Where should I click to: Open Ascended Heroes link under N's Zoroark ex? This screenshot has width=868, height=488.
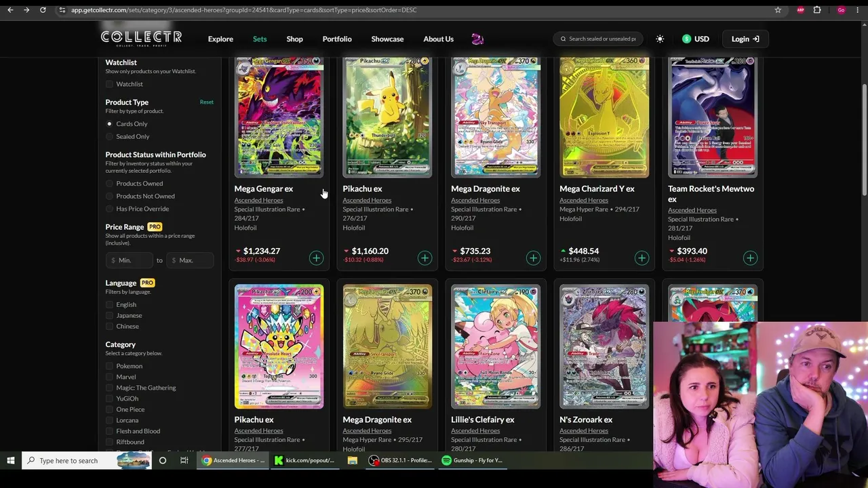pos(584,430)
